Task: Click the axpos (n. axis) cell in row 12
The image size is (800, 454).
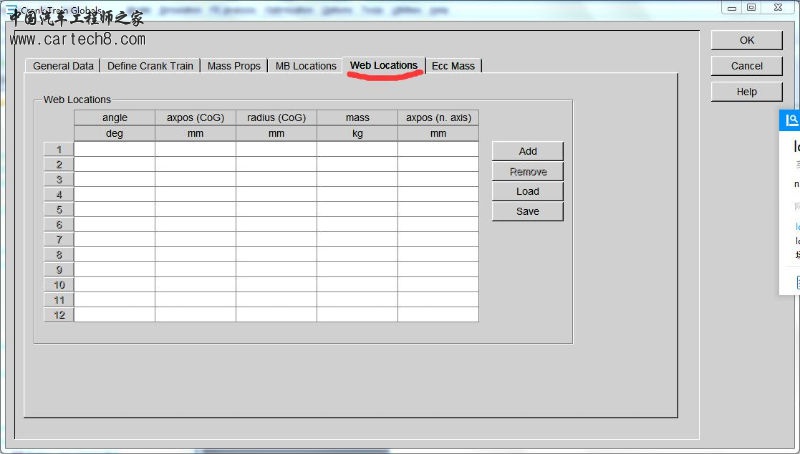Action: point(437,314)
